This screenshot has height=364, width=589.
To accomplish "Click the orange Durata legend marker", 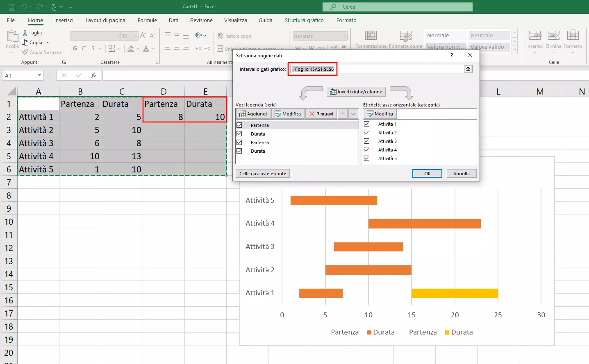I will pos(369,332).
